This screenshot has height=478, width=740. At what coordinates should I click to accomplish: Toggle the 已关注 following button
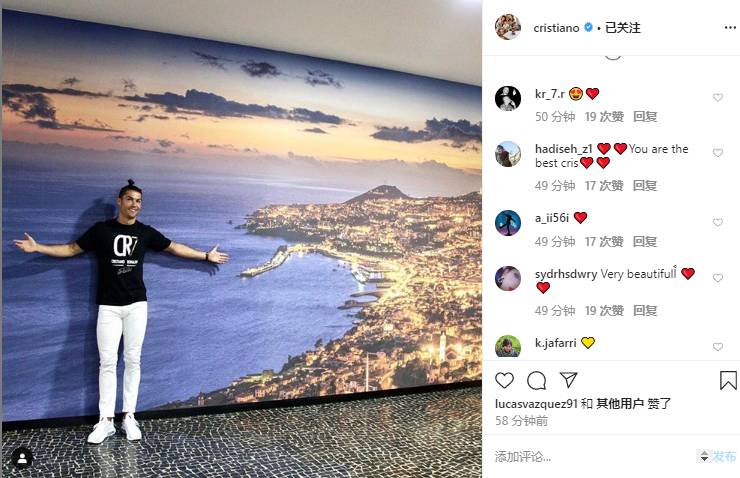tap(622, 28)
